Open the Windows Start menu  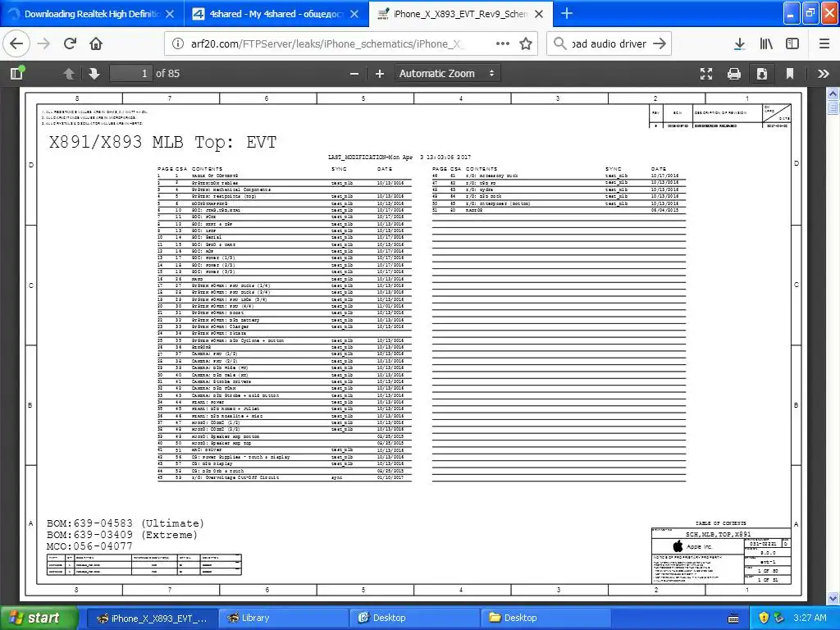(39, 618)
